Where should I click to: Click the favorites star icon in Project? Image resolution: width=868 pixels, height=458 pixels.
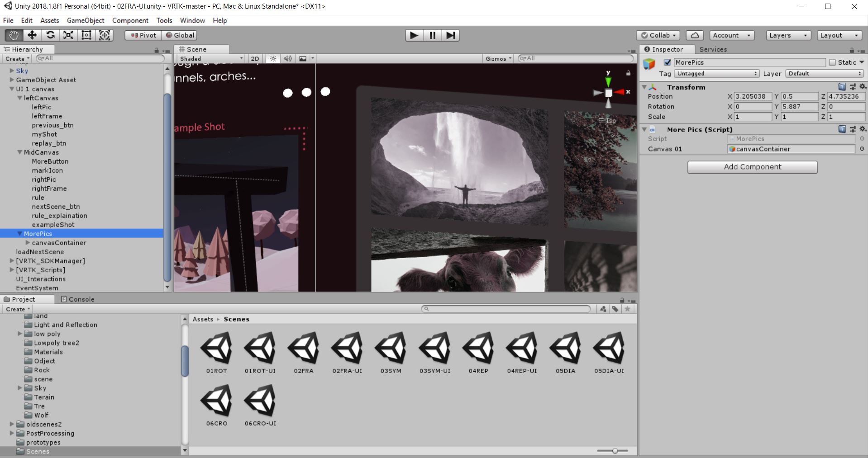click(x=627, y=309)
